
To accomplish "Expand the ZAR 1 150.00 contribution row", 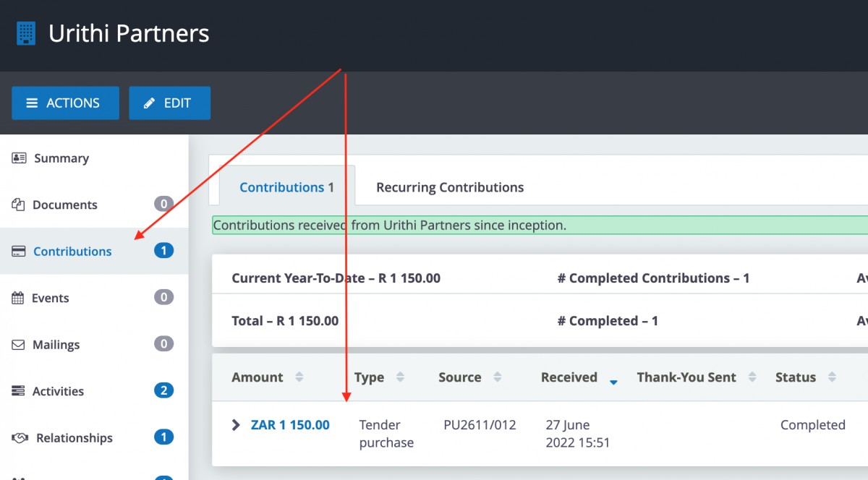I will (236, 425).
